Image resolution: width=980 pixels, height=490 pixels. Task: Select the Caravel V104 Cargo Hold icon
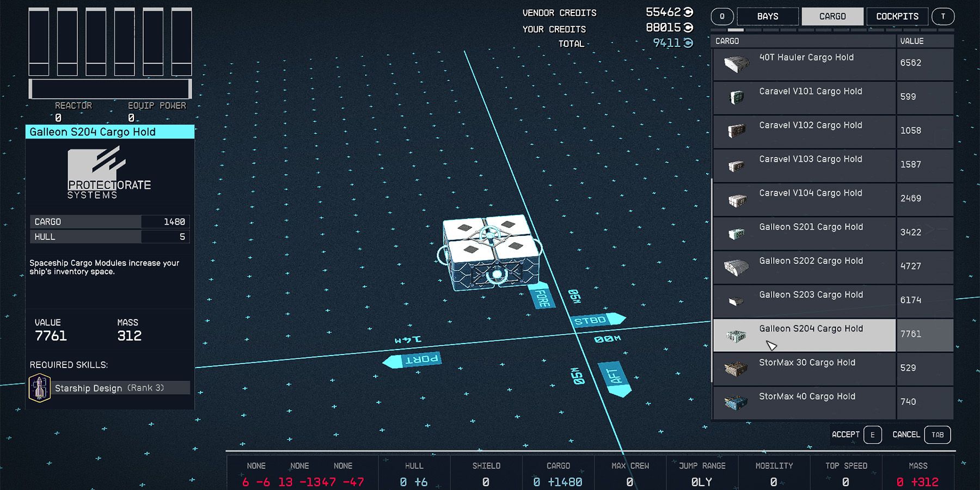[737, 199]
